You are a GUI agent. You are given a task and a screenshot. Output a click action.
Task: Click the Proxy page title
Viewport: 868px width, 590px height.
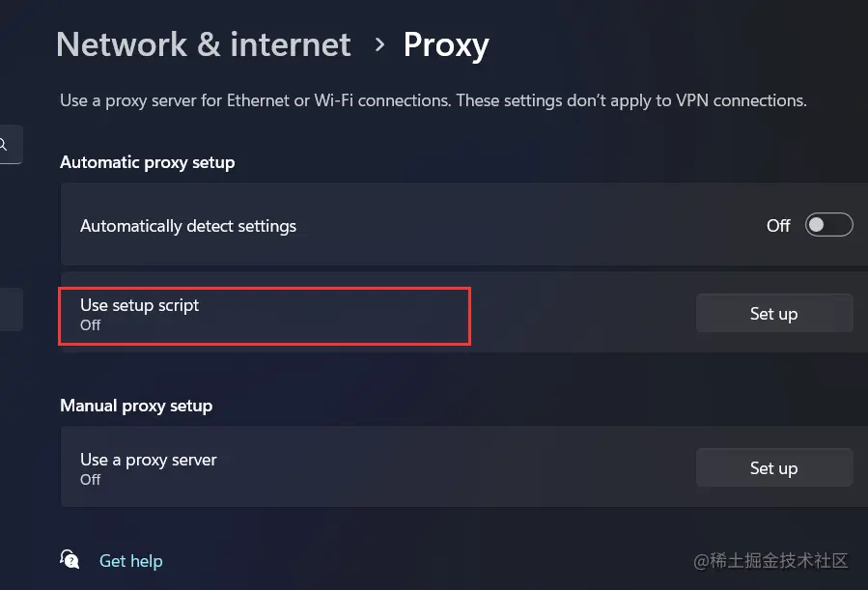(446, 45)
